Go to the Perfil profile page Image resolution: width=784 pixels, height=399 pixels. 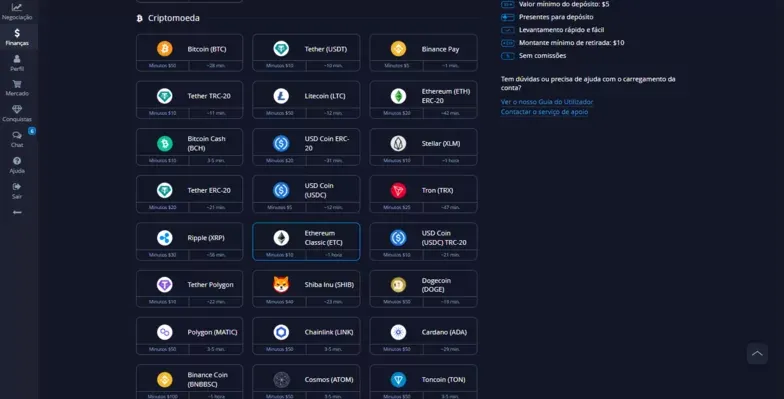(17, 63)
